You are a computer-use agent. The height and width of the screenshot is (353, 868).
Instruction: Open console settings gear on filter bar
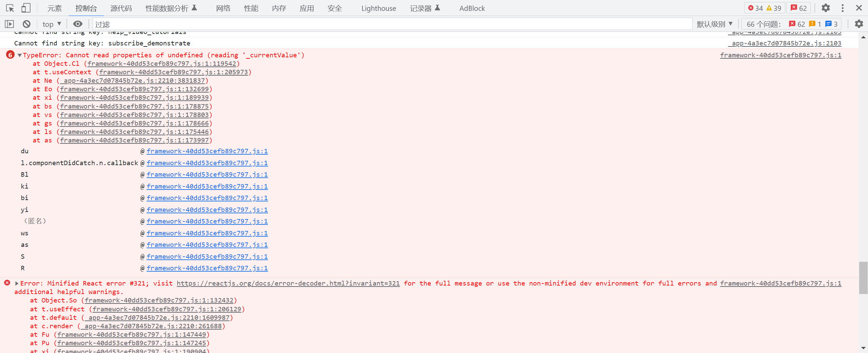coord(859,24)
